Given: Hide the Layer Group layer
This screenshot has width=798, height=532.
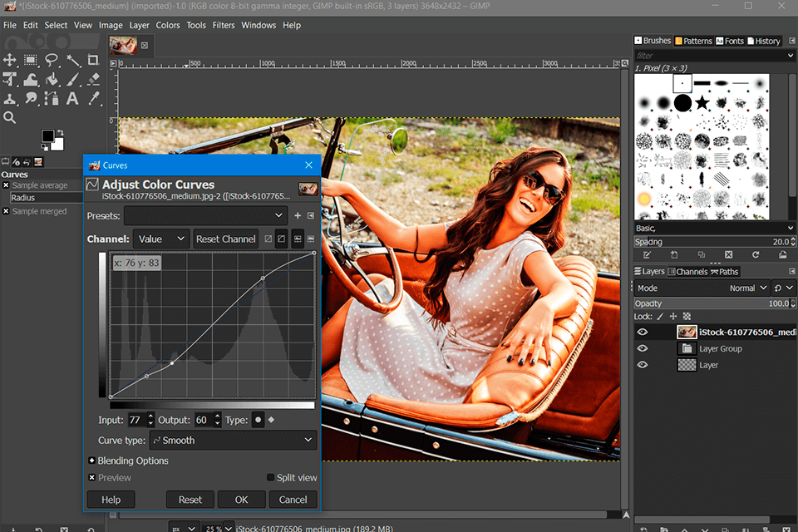Looking at the screenshot, I should coord(642,348).
